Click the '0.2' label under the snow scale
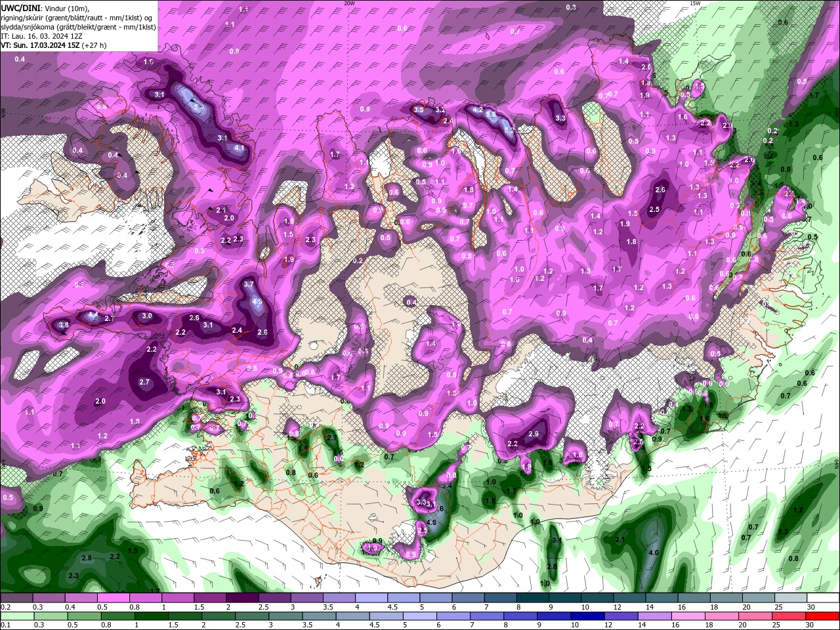Viewport: 840px width, 630px height. (6, 607)
